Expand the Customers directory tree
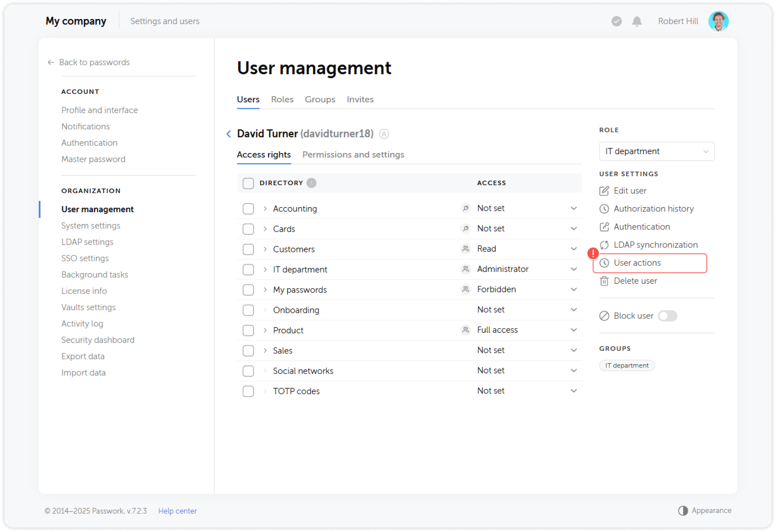 [x=264, y=249]
